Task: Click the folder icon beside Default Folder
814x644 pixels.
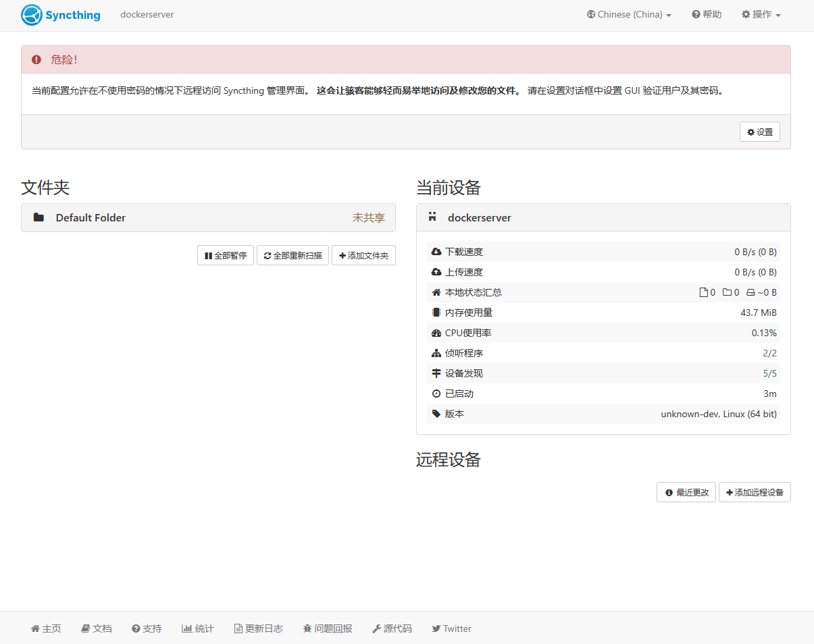Action: click(x=39, y=217)
